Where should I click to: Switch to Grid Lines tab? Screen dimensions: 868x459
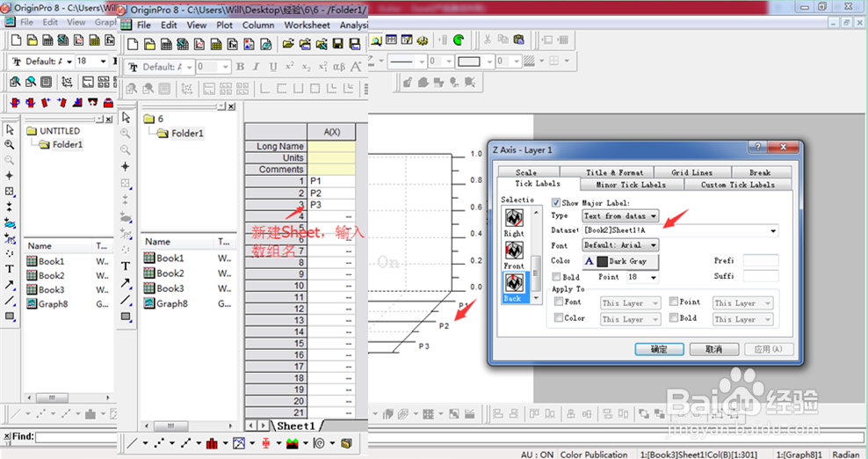pos(692,171)
